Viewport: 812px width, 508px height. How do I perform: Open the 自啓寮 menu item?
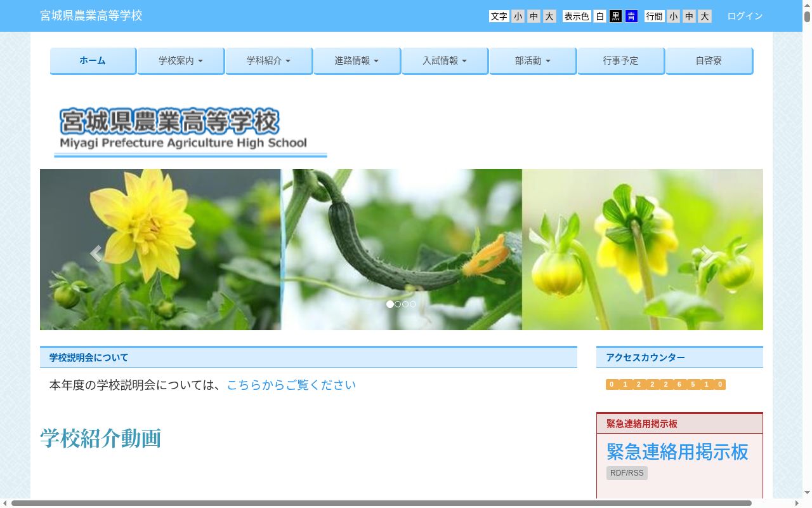(709, 61)
